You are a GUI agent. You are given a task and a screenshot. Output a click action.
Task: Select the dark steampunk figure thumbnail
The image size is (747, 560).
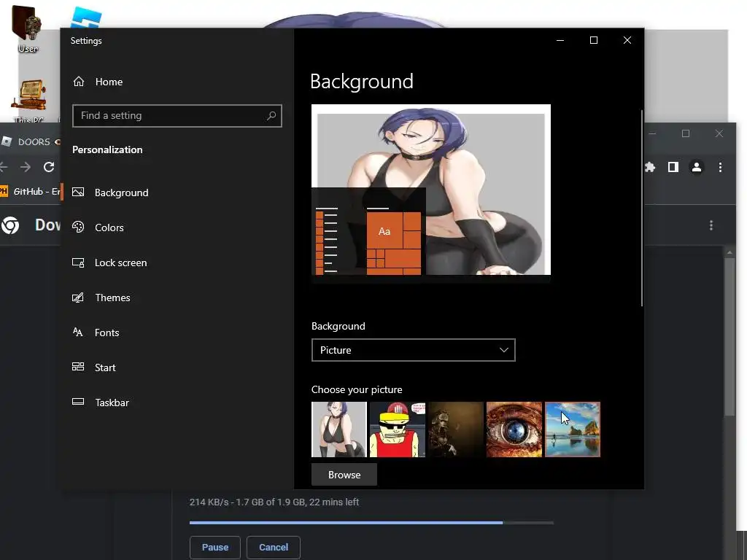pyautogui.click(x=456, y=429)
